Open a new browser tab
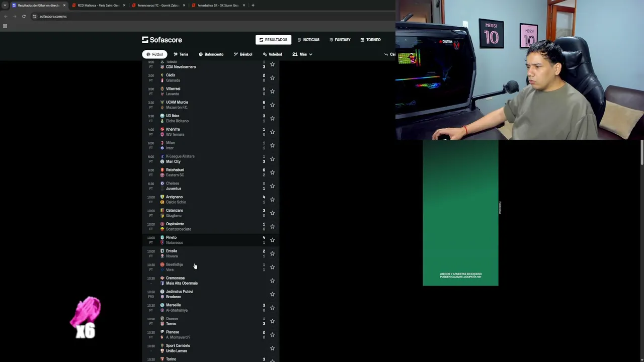This screenshot has width=644, height=362. pyautogui.click(x=253, y=5)
